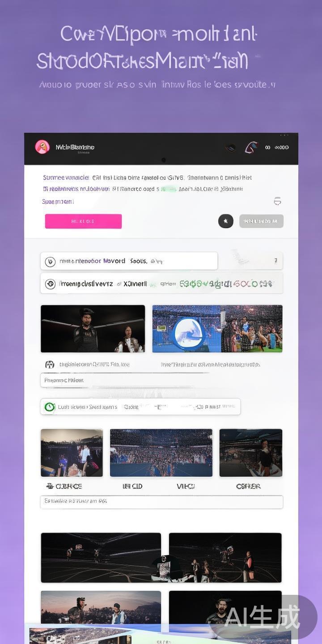
Task: Click the dark icon left of the pink header icon
Action: click(x=230, y=147)
